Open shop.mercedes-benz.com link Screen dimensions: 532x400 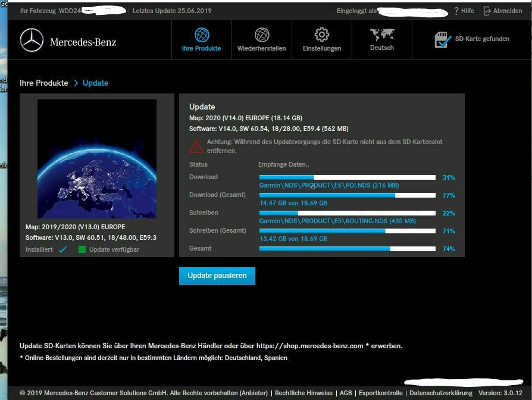click(x=310, y=346)
